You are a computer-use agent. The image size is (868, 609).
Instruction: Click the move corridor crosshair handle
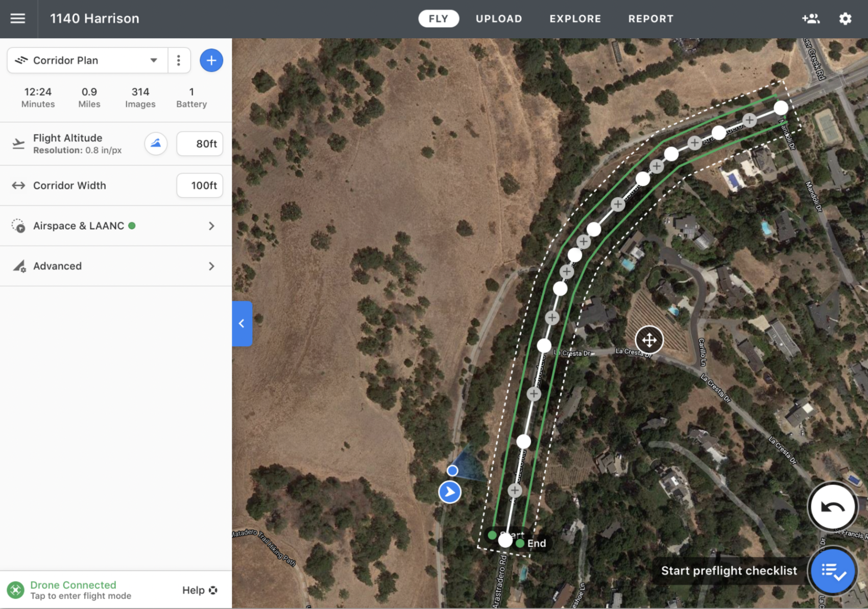(649, 340)
